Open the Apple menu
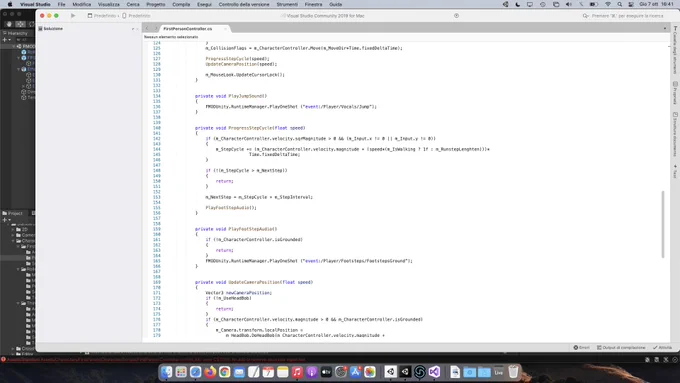This screenshot has height=383, width=680. [x=10, y=4]
